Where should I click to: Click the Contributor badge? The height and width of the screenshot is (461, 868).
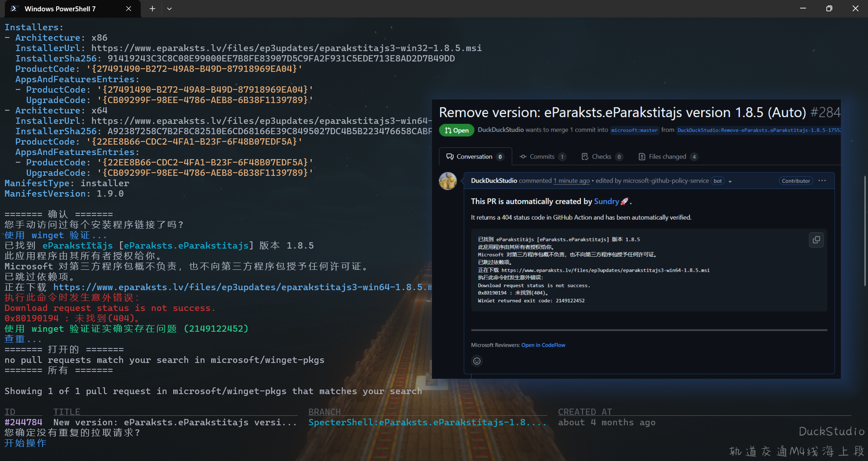click(796, 181)
